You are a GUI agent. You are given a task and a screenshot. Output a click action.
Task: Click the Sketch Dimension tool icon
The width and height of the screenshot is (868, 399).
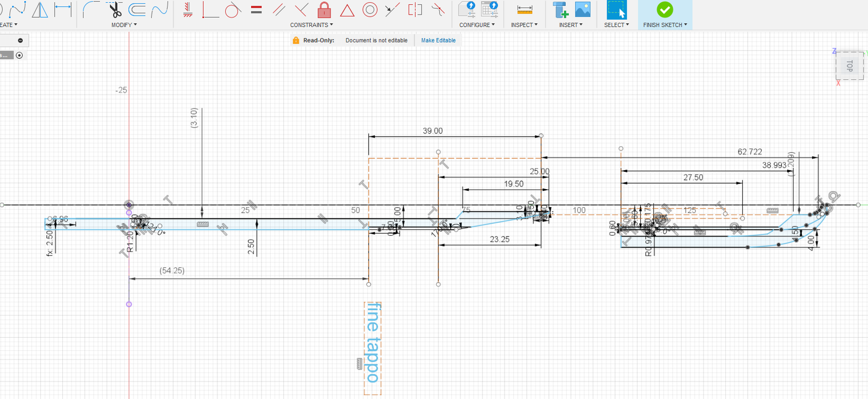pos(63,9)
